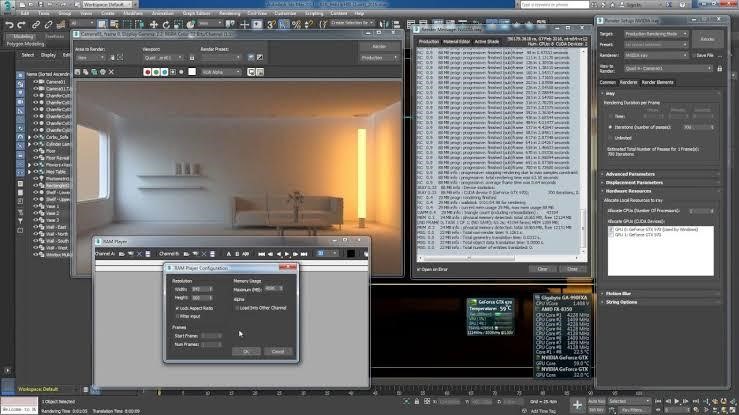Open the Workspace Default dropdown
The height and width of the screenshot is (415, 739).
pos(109,4)
